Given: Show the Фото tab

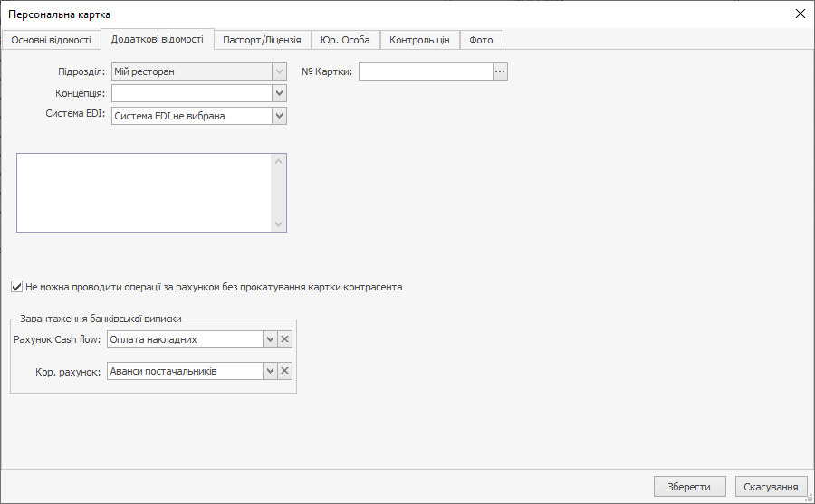Looking at the screenshot, I should [x=481, y=40].
